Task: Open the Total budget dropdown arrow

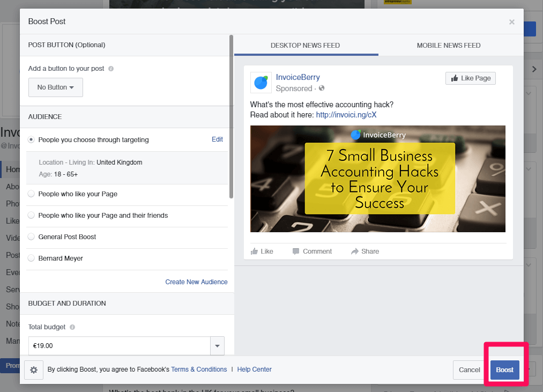Action: (217, 345)
